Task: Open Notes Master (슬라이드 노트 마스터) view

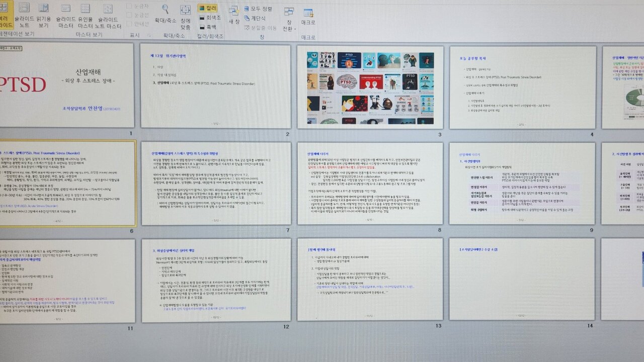Action: (x=109, y=15)
